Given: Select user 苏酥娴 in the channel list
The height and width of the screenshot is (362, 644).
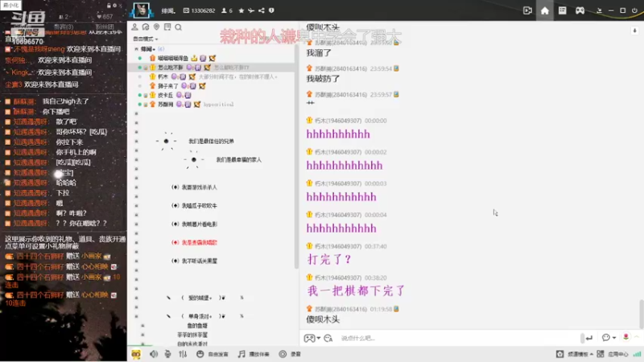Looking at the screenshot, I should point(166,105).
